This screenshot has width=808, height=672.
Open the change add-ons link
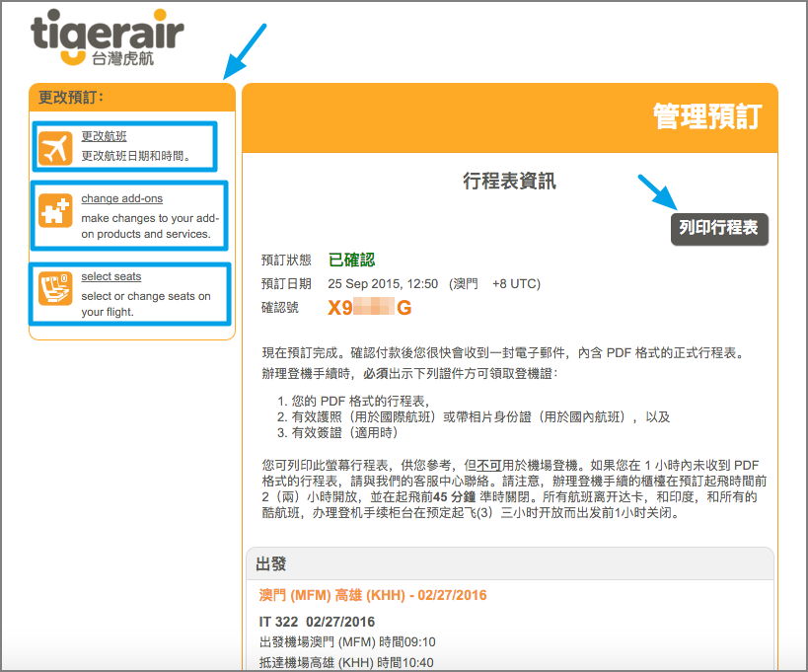pos(121,199)
